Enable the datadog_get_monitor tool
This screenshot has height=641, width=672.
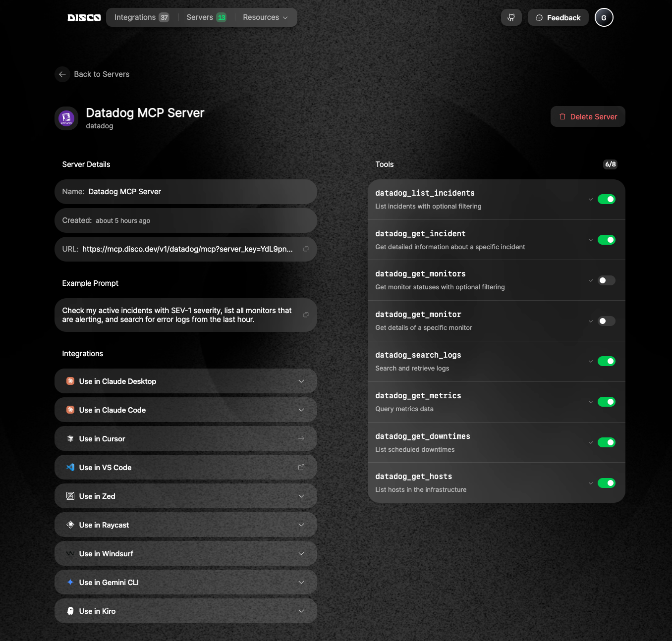pos(607,321)
